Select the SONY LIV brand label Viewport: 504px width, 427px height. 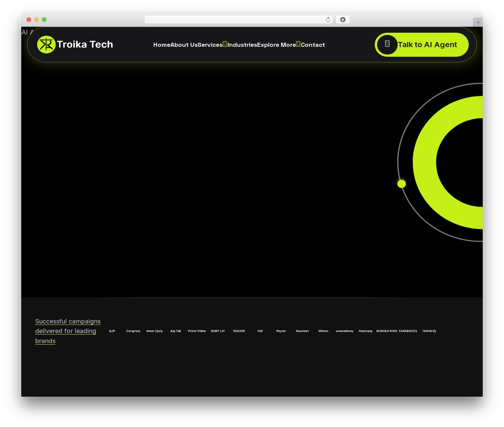[218, 331]
